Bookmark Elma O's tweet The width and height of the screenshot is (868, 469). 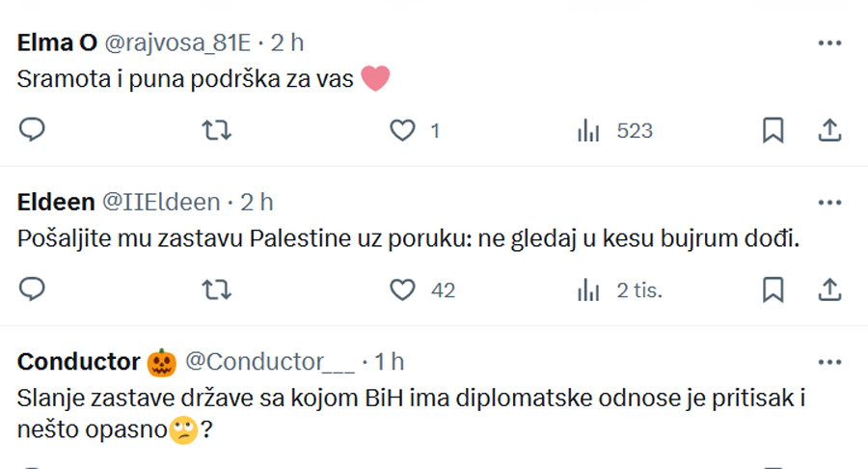(773, 130)
